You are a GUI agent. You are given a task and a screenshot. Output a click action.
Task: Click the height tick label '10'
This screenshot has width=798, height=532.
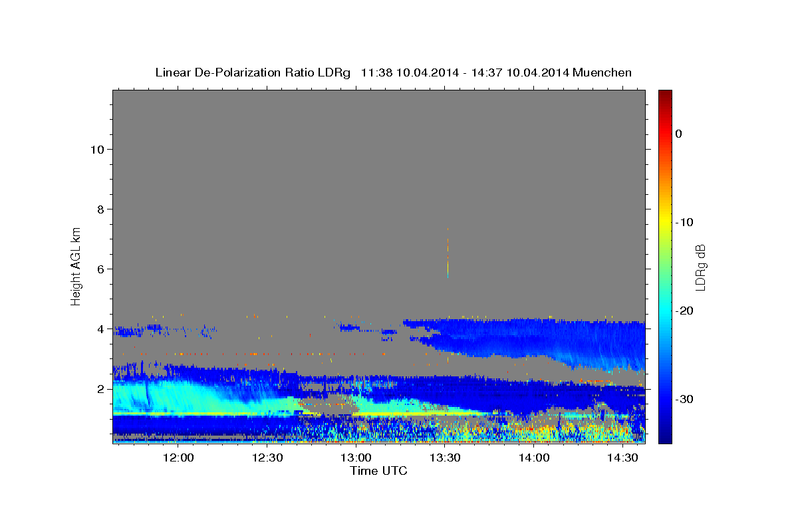pos(98,149)
